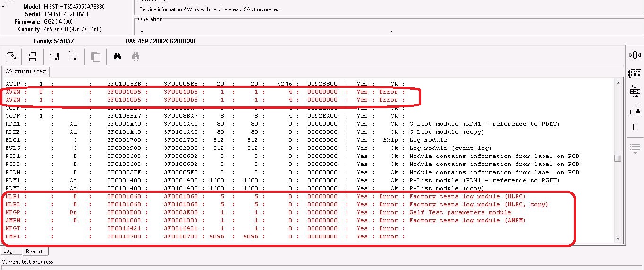Select the SA structure test tab
644x270 pixels.
coord(26,71)
